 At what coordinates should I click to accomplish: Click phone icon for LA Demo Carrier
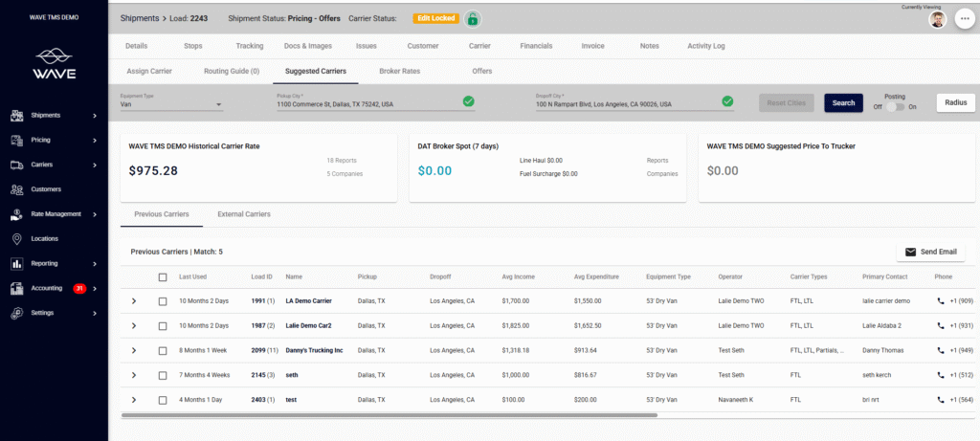pos(942,300)
